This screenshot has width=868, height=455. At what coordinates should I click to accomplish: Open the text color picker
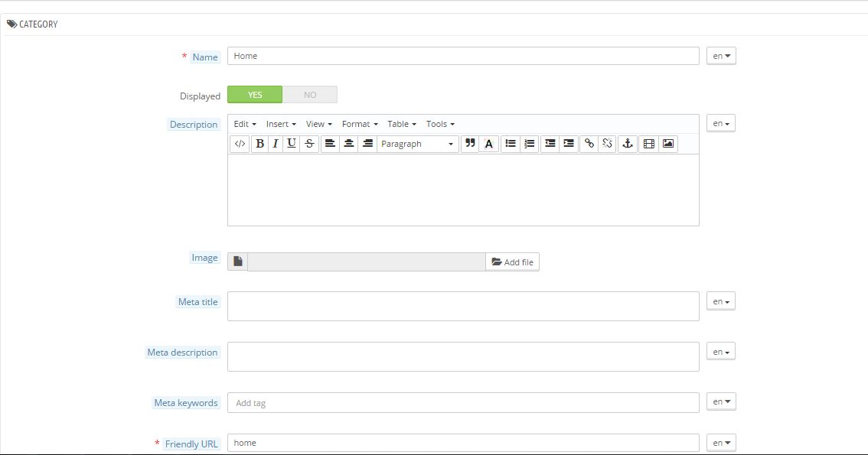(x=489, y=144)
